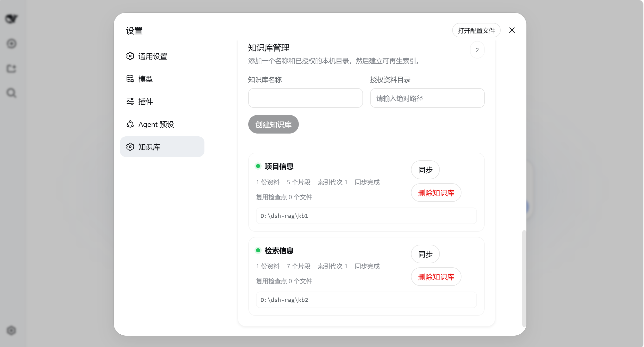
Task: Click the gear icon beside 知识库
Action: [x=130, y=147]
